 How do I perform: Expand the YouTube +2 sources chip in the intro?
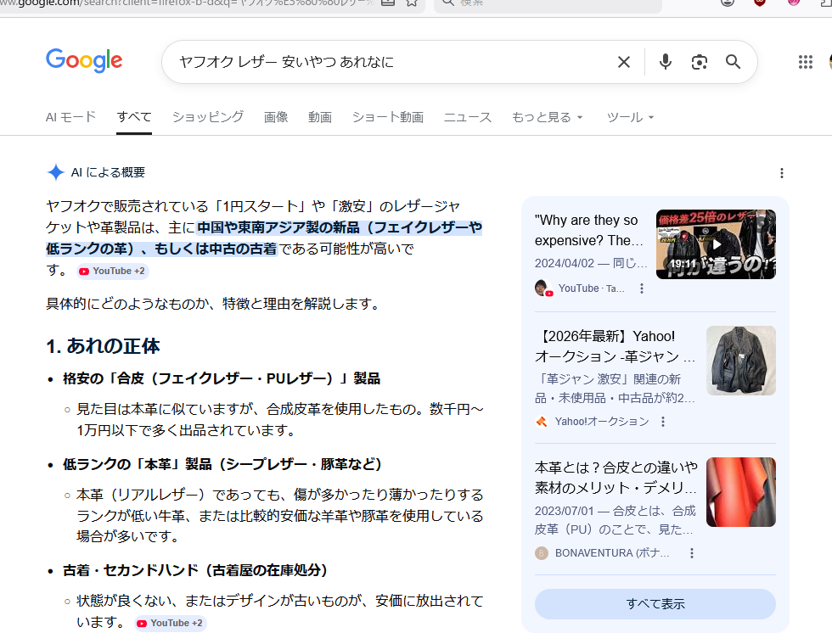pyautogui.click(x=112, y=272)
